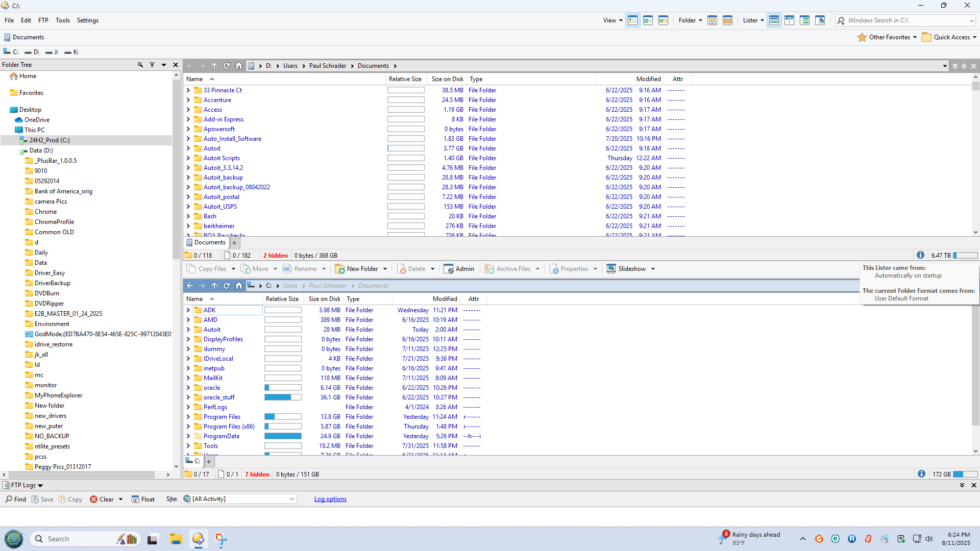Expand the Accenture folder row
Viewport: 980px width, 551px height.
coord(188,100)
